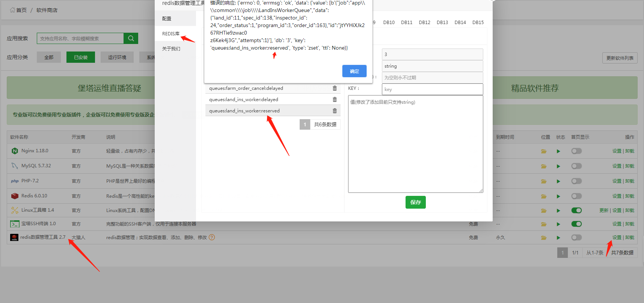644x303 pixels.
Task: Click the 宝塔SSH终端 terminal logo icon
Action: coord(15,224)
